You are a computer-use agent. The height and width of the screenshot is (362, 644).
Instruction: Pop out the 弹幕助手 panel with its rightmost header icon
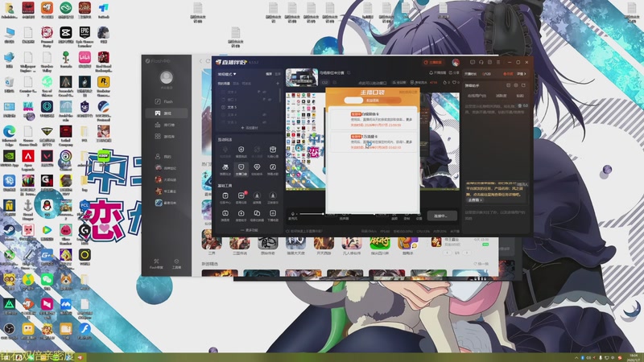[524, 85]
